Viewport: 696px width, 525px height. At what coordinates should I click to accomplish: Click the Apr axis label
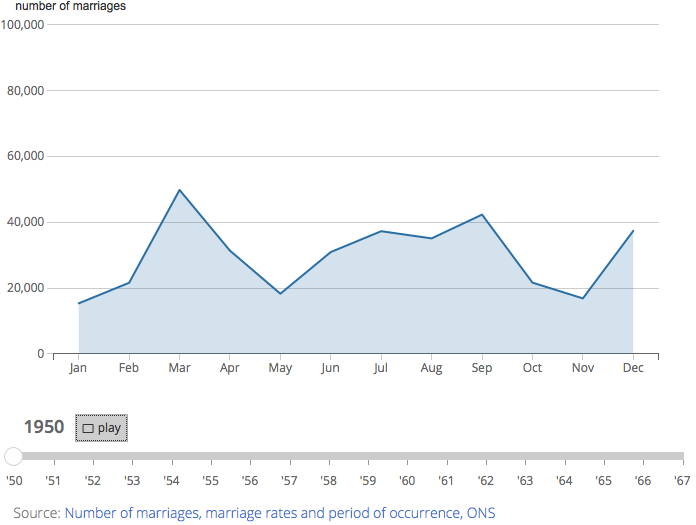coord(229,368)
